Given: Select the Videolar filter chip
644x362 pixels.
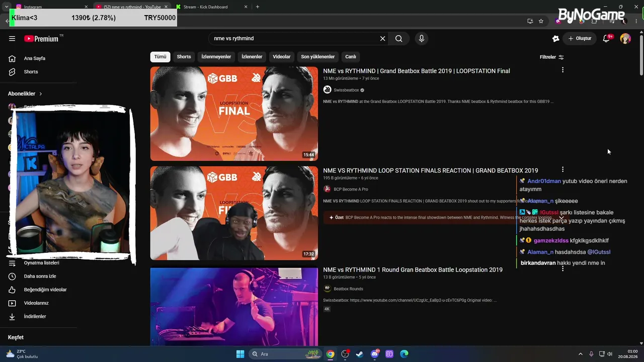Looking at the screenshot, I should [x=282, y=57].
